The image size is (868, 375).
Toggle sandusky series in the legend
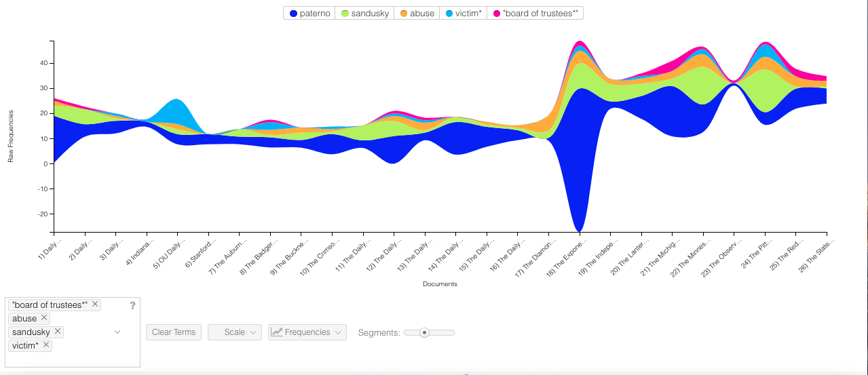(x=364, y=14)
